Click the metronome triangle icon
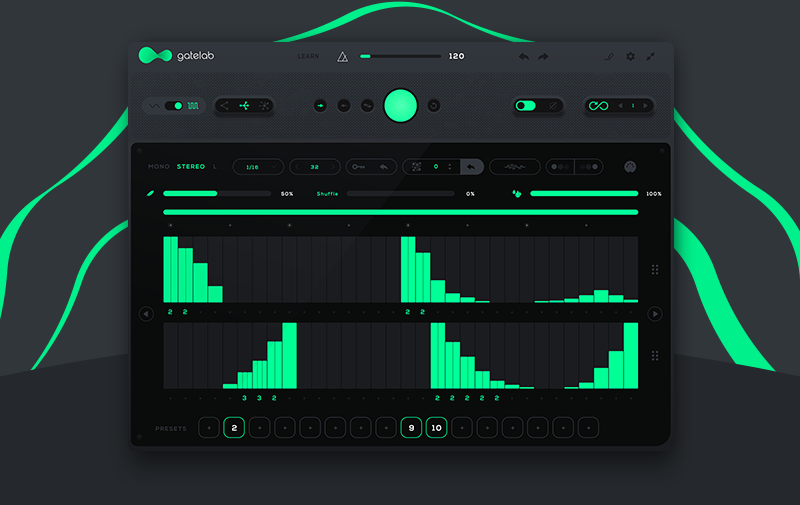Image resolution: width=800 pixels, height=505 pixels. (x=342, y=57)
